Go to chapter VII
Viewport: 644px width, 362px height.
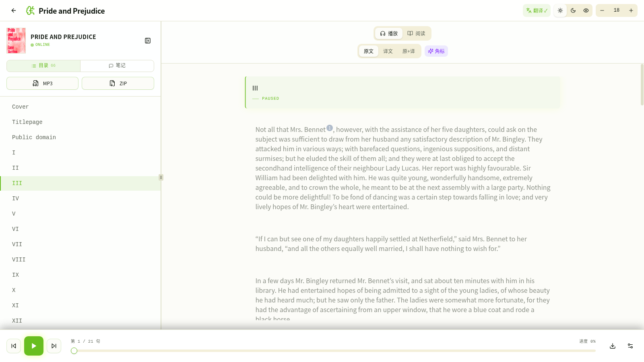[x=80, y=244]
